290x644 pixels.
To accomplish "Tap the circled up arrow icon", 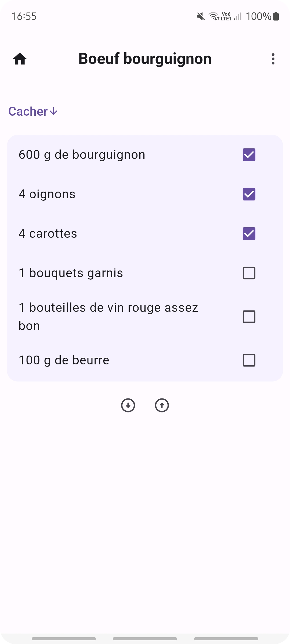I will [x=162, y=405].
